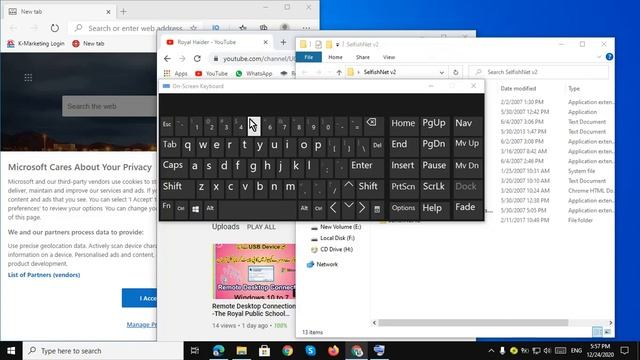
Task: Open the Edge settings and more menu
Action: point(306,28)
